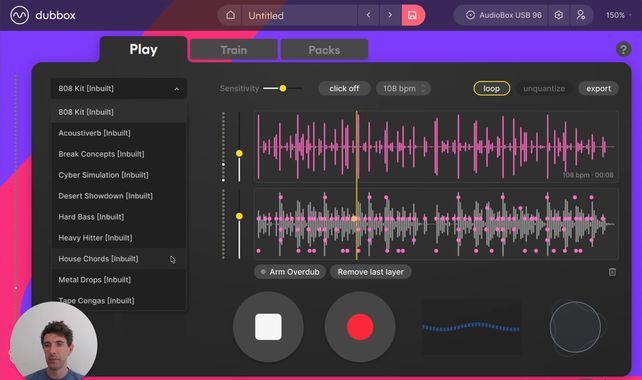
Task: Start recording with the red circle button
Action: 360,327
